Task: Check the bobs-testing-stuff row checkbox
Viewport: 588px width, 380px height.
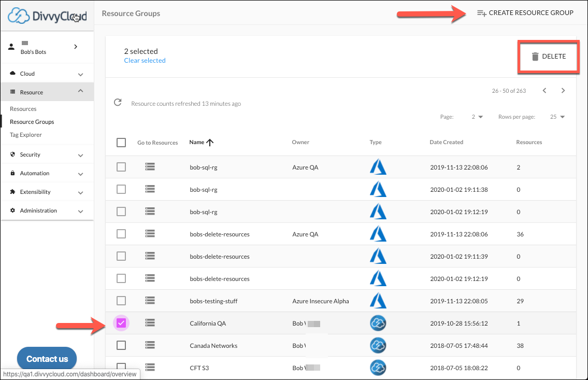Action: coord(121,301)
